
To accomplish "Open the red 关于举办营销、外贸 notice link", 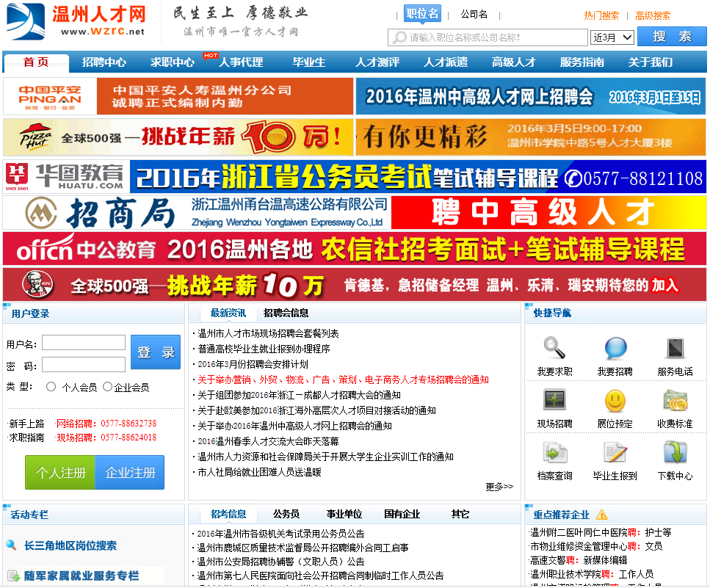I will [343, 380].
